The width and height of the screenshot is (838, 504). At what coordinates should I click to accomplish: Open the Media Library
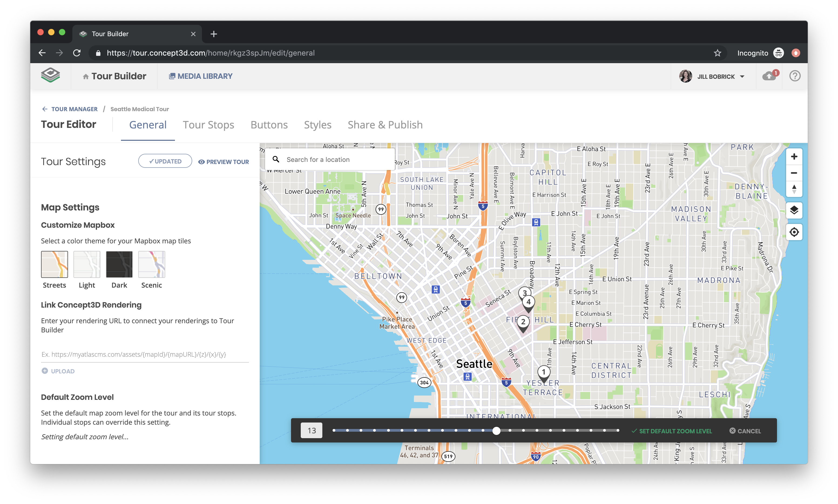[201, 76]
